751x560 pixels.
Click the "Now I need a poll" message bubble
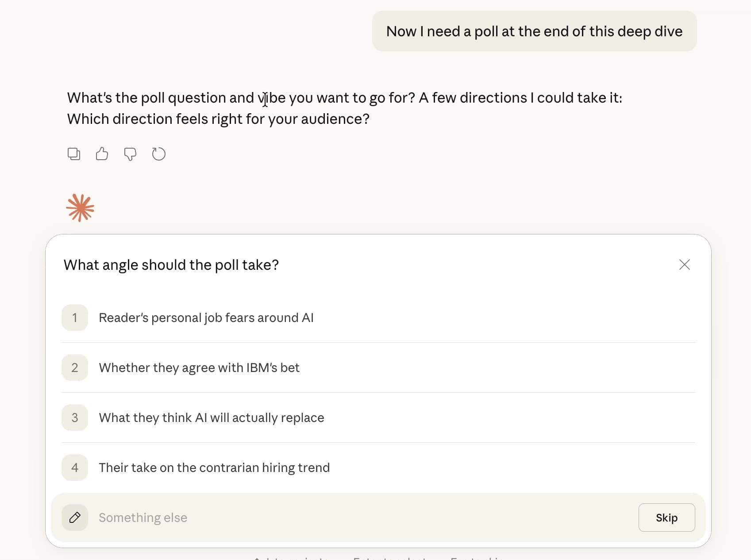tap(534, 31)
